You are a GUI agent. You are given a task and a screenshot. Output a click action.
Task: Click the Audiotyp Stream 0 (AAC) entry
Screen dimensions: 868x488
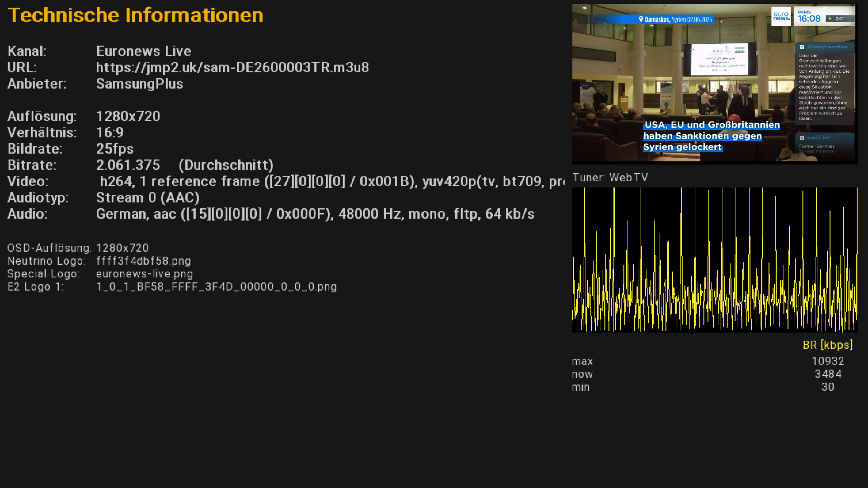click(147, 198)
